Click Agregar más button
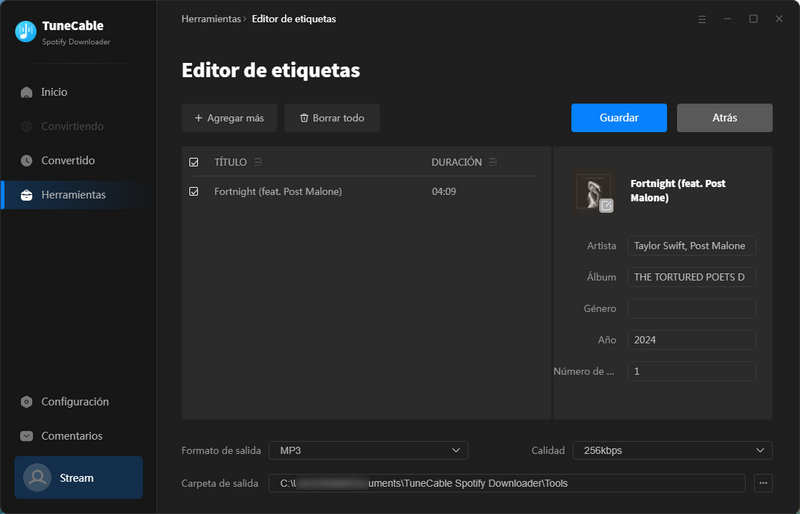The image size is (800, 514). [x=229, y=118]
